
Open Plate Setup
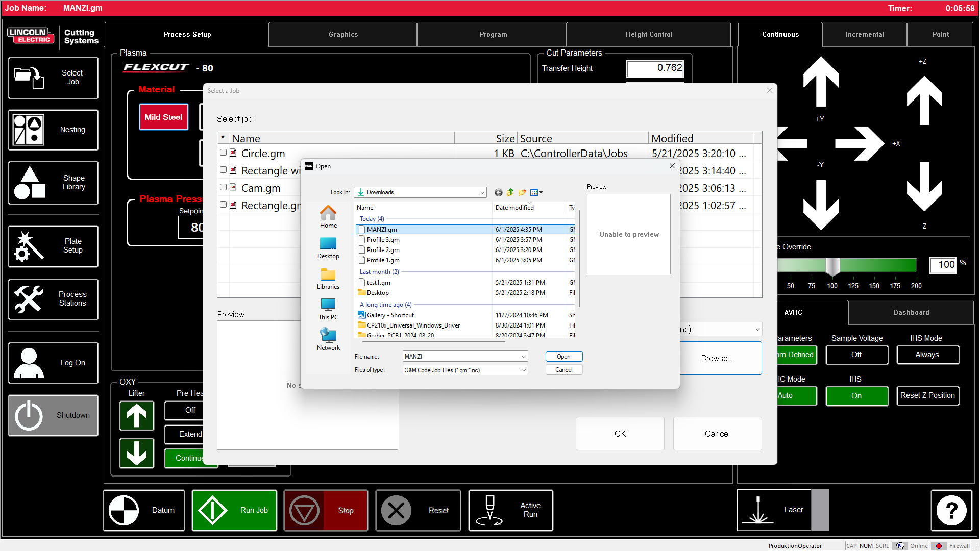pos(53,246)
